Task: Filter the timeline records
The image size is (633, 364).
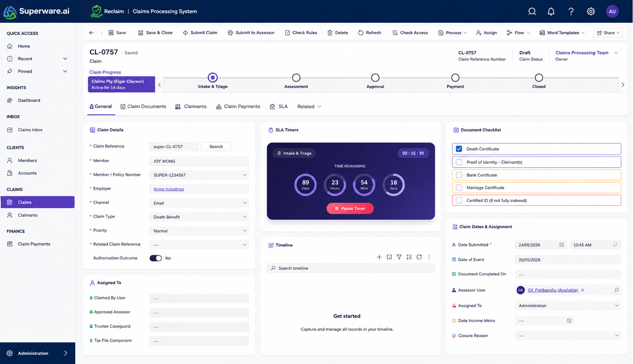Action: (399, 257)
